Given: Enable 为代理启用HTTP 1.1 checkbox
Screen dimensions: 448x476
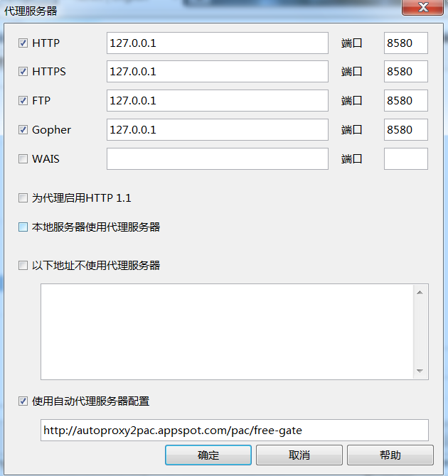Looking at the screenshot, I should click(23, 198).
